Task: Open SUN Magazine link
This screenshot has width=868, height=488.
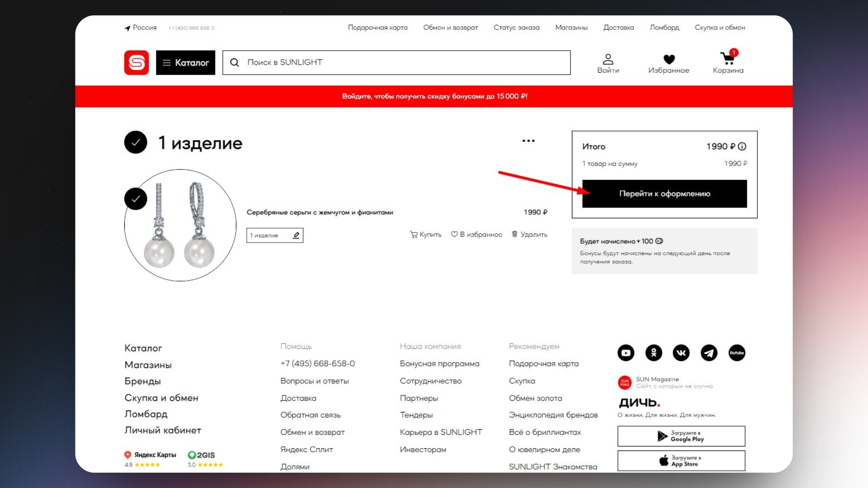Action: [665, 382]
